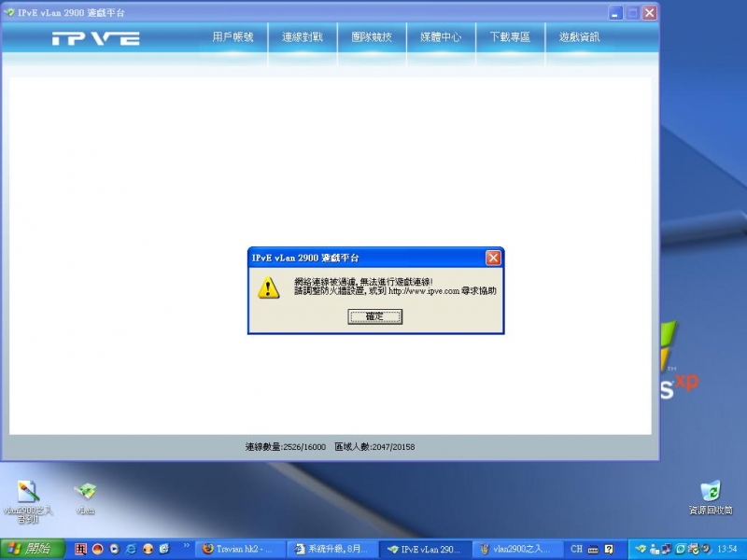Click the CH language bar indicator
This screenshot has height=560, width=747.
(x=576, y=549)
